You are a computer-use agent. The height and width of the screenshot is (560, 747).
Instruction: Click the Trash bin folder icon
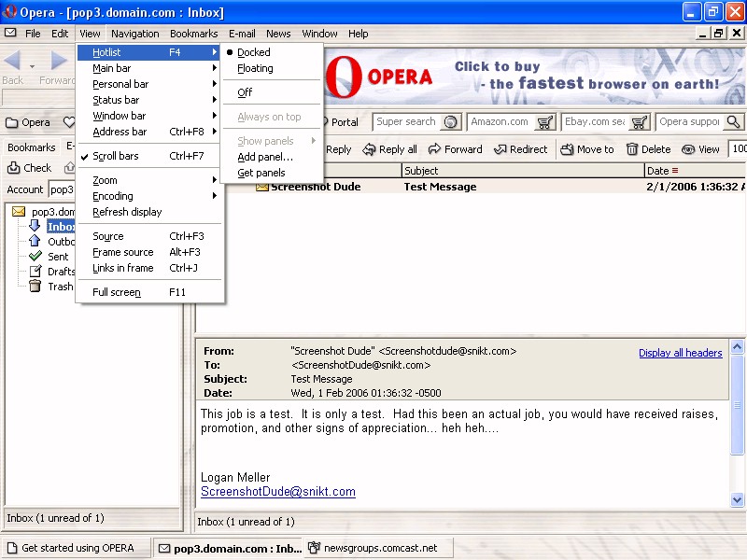(x=35, y=286)
